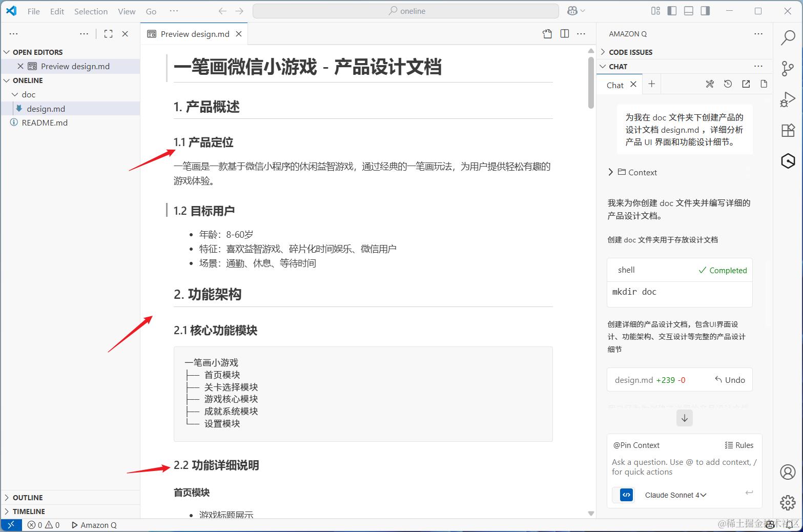Open CHAT section more actions ellipsis
This screenshot has height=532, width=803.
coord(758,67)
